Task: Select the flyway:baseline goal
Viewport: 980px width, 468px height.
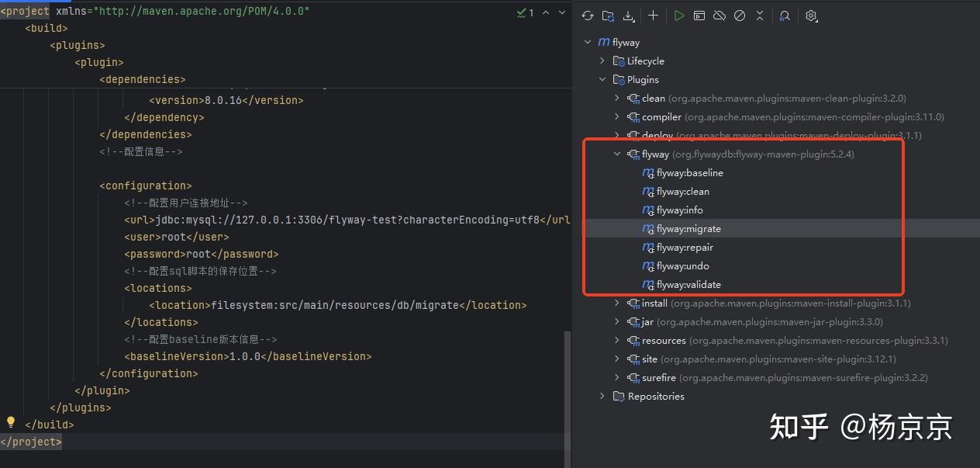Action: [689, 173]
